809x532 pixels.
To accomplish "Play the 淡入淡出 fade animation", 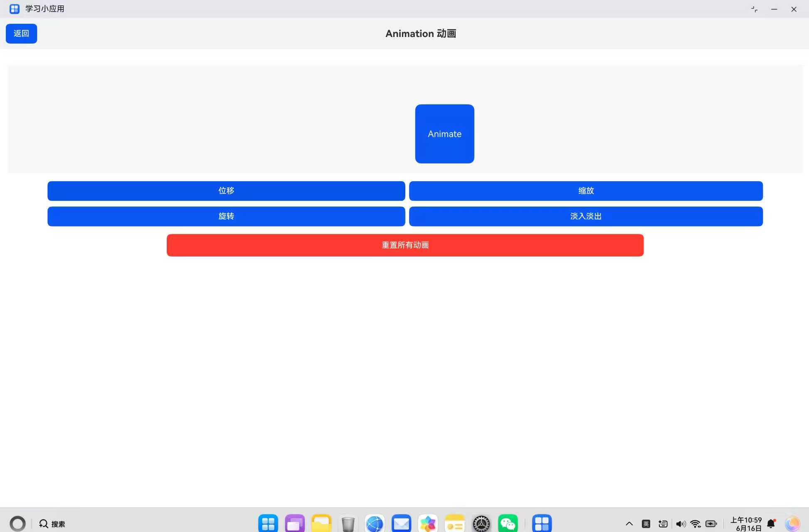I will [586, 216].
